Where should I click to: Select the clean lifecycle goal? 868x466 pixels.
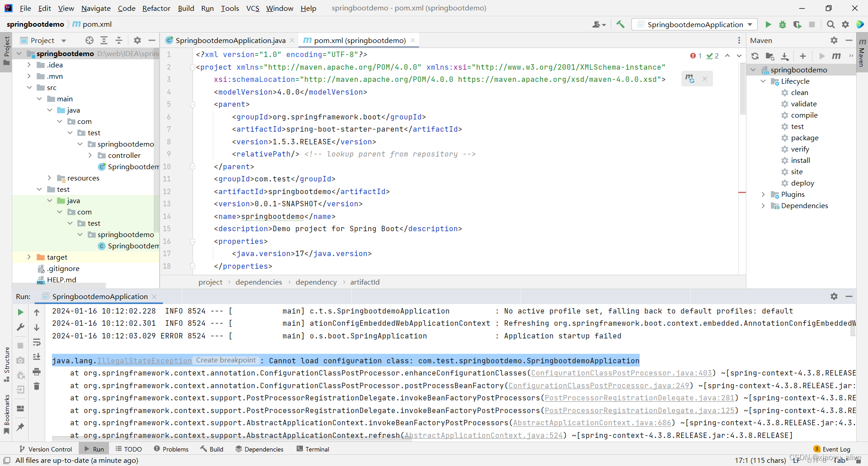[x=799, y=92]
